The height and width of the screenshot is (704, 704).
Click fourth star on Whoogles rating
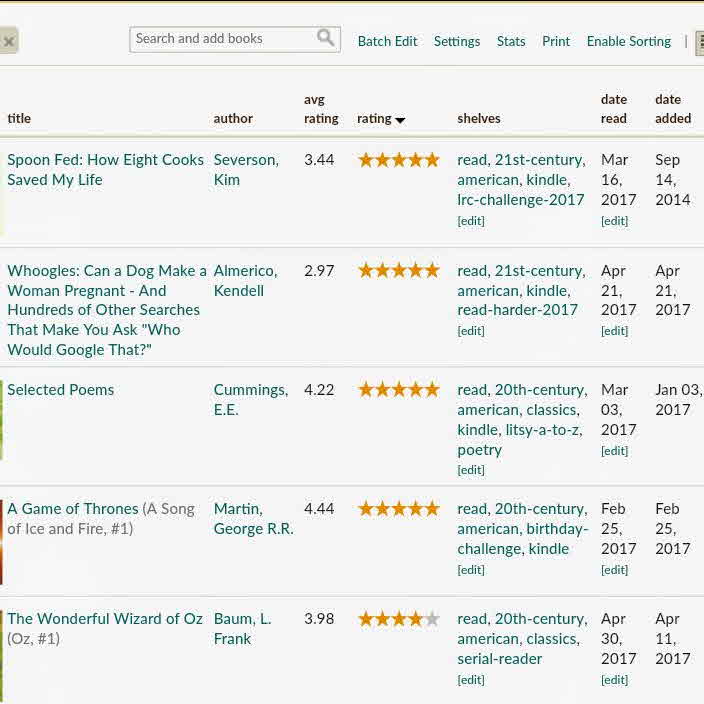[416, 271]
